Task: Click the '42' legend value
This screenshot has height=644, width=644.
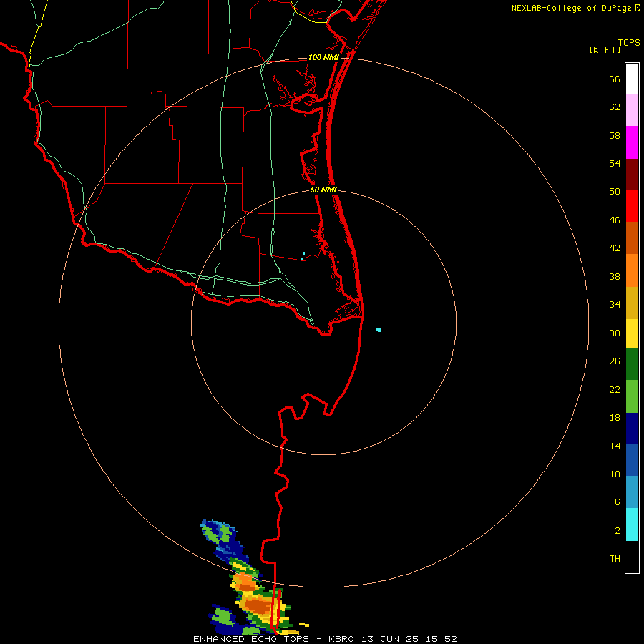Action: click(x=615, y=248)
